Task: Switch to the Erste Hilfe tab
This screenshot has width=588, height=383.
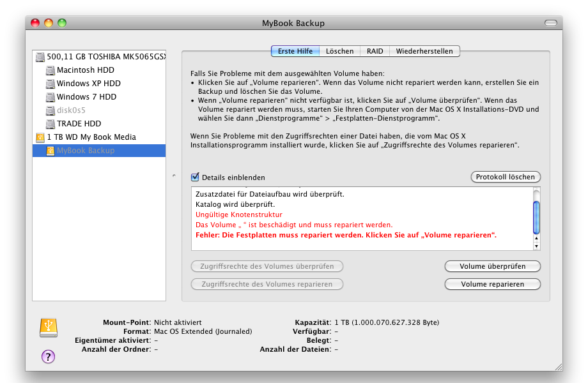Action: pos(295,51)
